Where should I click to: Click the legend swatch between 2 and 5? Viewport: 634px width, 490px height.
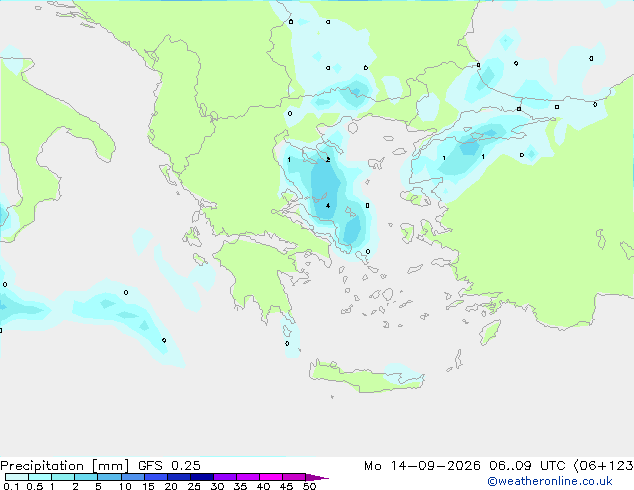click(x=86, y=477)
